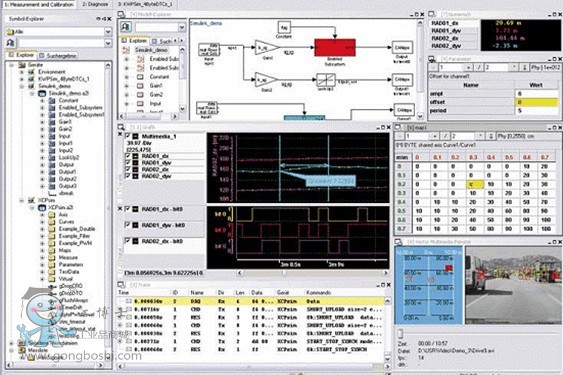Click the search icon in Model-Explorer toolbar
The width and height of the screenshot is (563, 375).
(x=126, y=27)
